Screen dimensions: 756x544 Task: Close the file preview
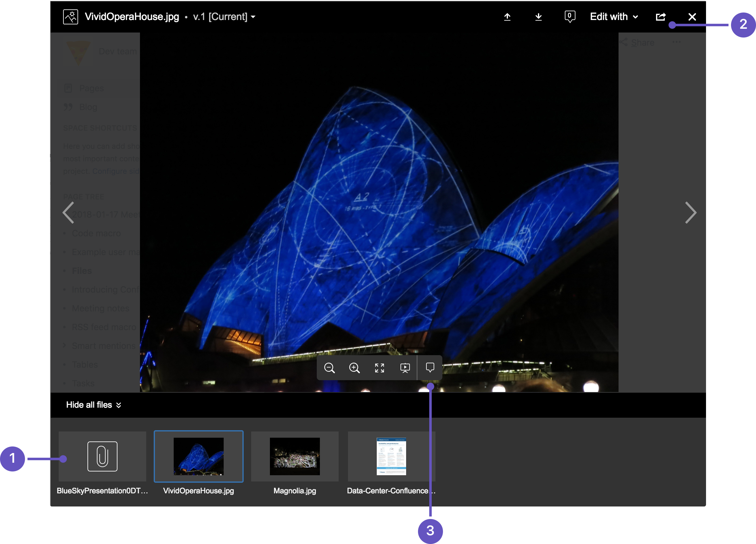coord(692,17)
